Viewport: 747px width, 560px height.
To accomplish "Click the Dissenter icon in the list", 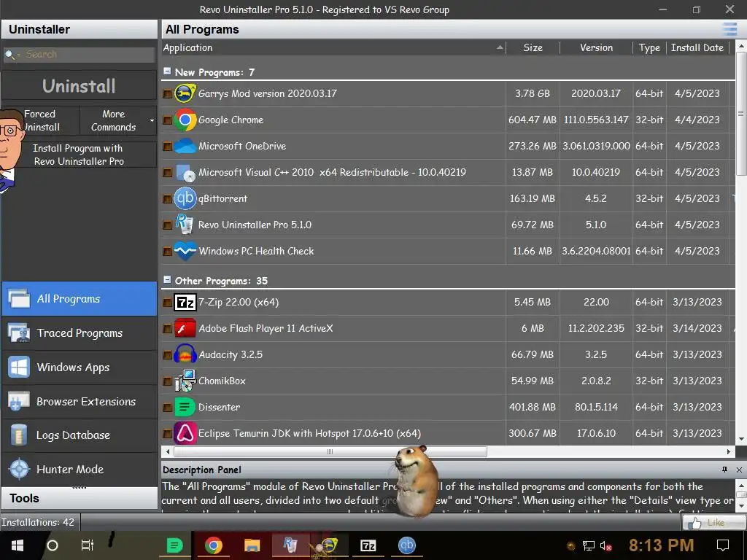I will click(185, 407).
